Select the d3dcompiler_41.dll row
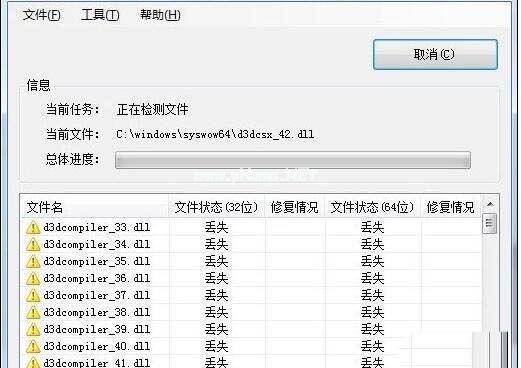The width and height of the screenshot is (521, 368). [251, 362]
